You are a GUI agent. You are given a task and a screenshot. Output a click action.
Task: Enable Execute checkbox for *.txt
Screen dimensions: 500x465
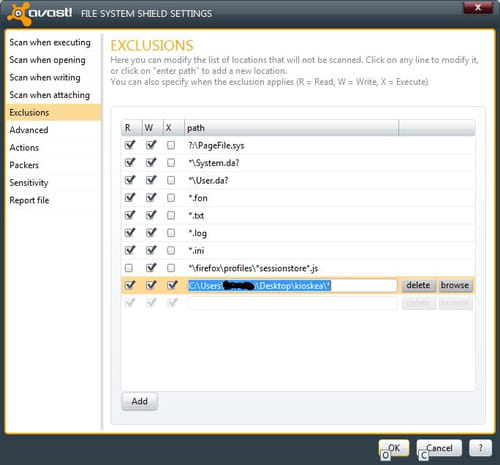tap(171, 215)
